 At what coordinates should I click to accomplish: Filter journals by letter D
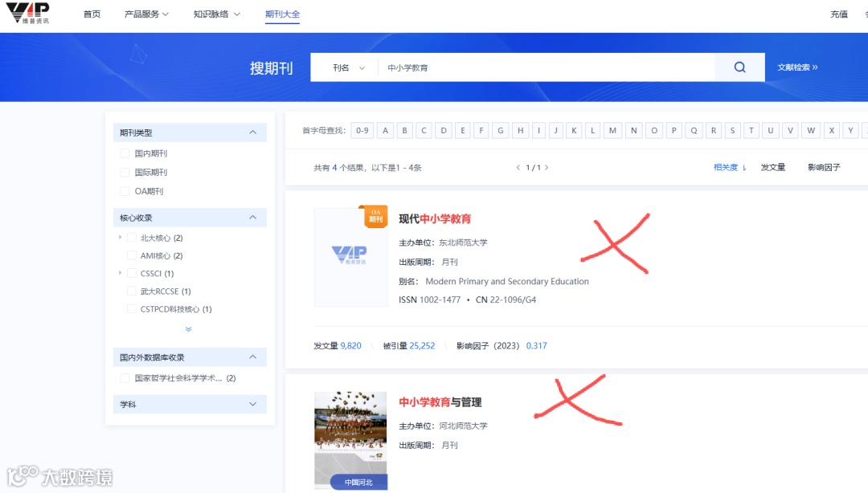[x=444, y=131]
